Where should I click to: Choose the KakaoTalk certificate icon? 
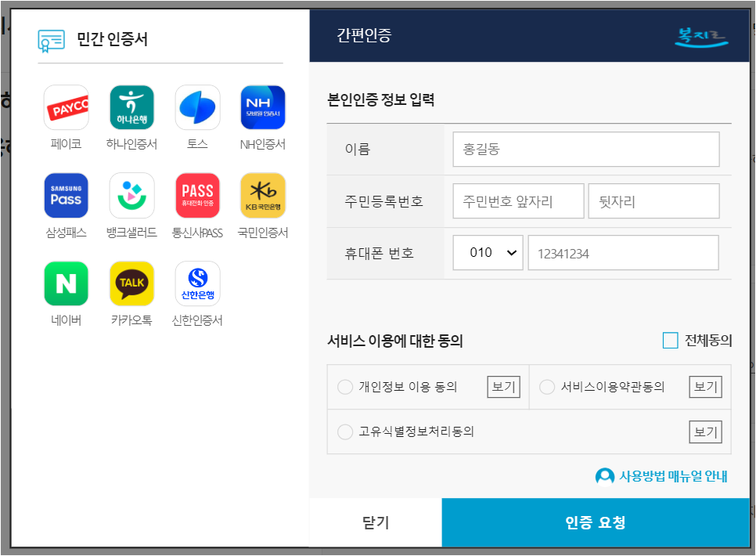pos(131,283)
